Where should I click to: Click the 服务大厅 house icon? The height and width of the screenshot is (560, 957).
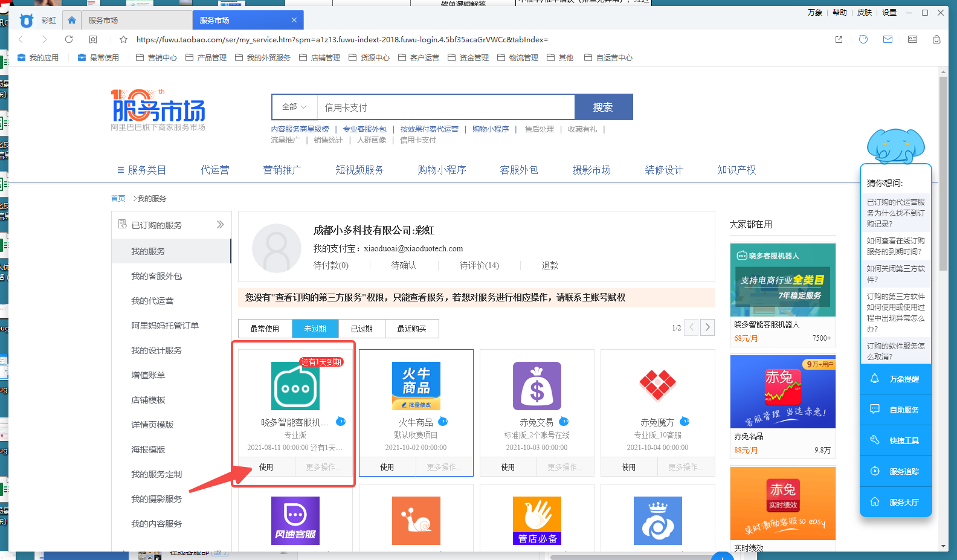point(874,502)
